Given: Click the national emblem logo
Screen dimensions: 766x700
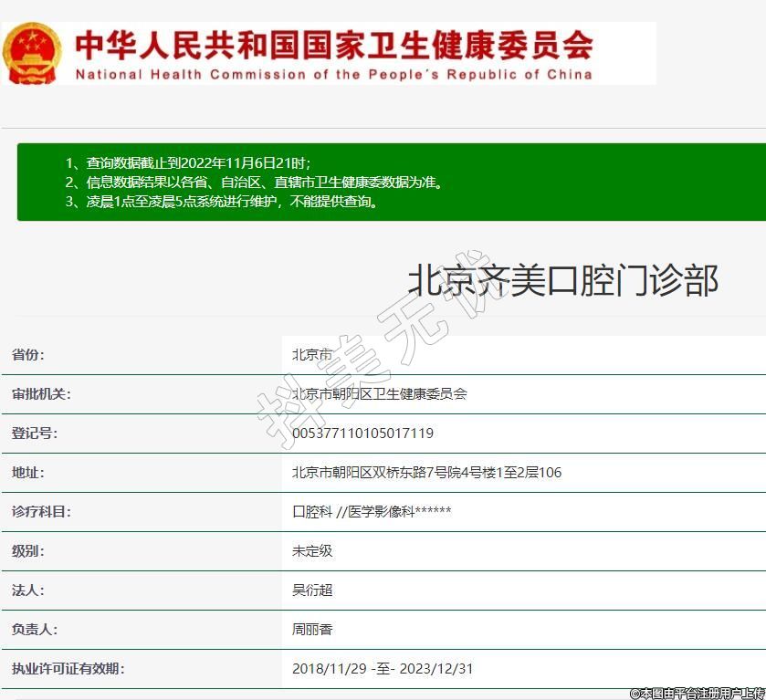Looking at the screenshot, I should [32, 54].
